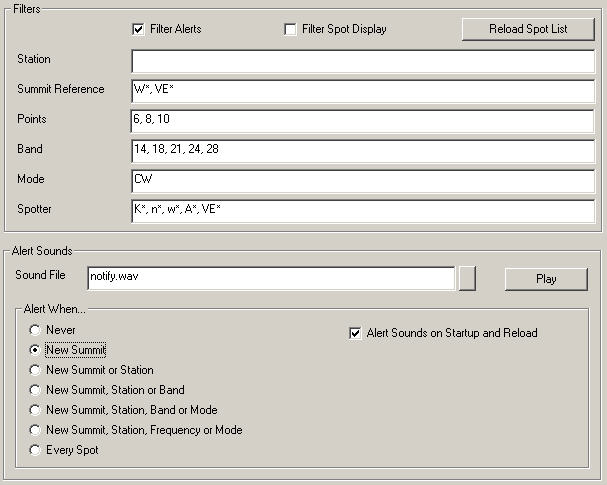607x485 pixels.
Task: Click the Summit Reference field containing W*, VE*
Action: [x=363, y=91]
